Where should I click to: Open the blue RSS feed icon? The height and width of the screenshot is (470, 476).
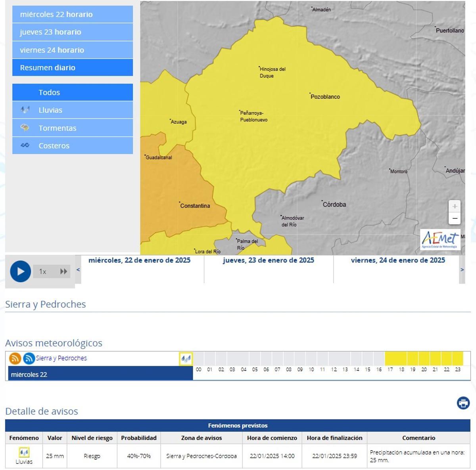pyautogui.click(x=29, y=358)
